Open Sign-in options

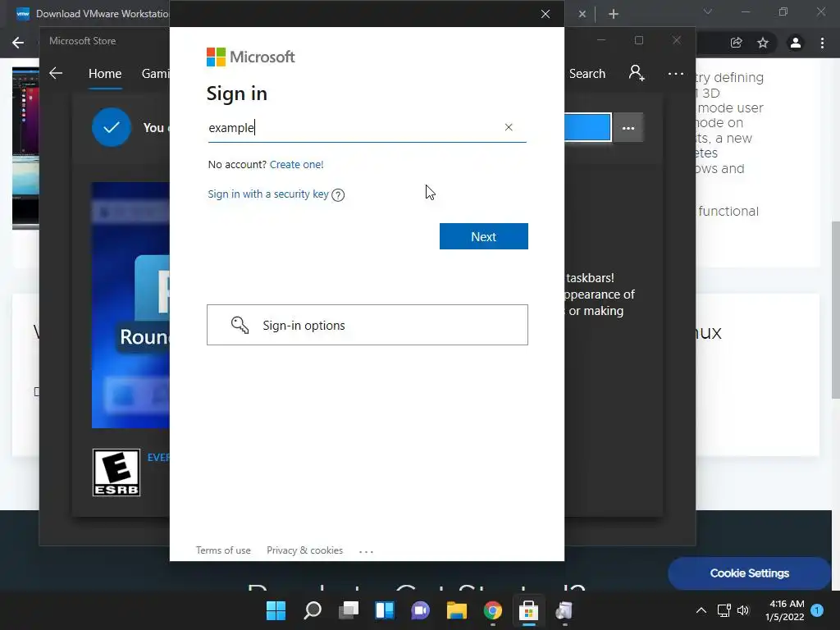367,325
